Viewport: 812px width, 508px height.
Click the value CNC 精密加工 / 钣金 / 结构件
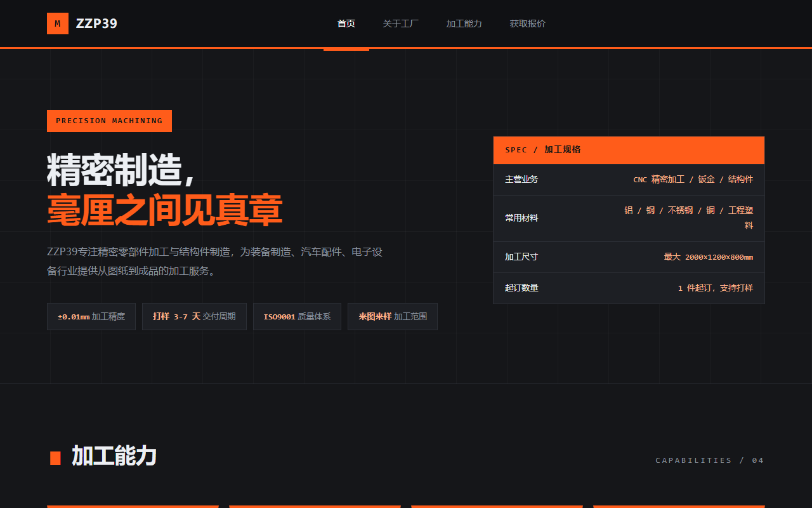point(693,180)
